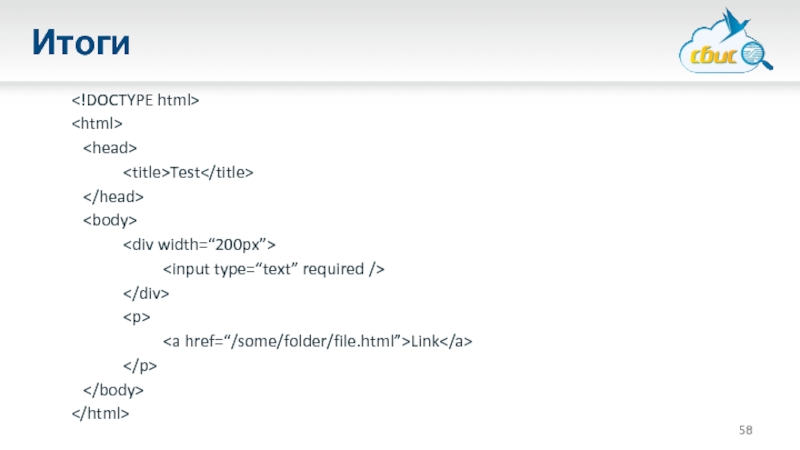800x450 pixels.
Task: Select the <!DOCTYPE html> line
Action: coord(135,100)
